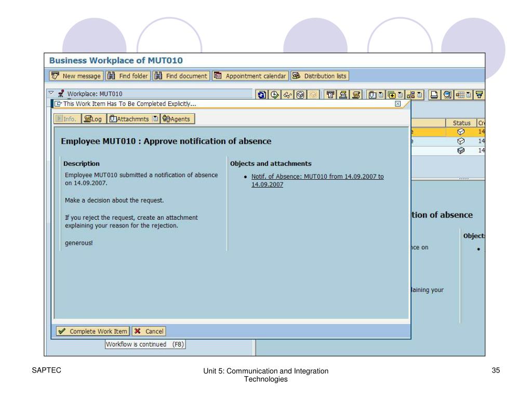
Task: Click the Info. button in dialog
Action: pyautogui.click(x=68, y=119)
